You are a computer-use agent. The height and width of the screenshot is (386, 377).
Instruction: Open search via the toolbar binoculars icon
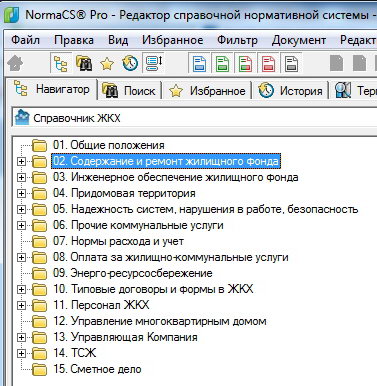[x=84, y=63]
